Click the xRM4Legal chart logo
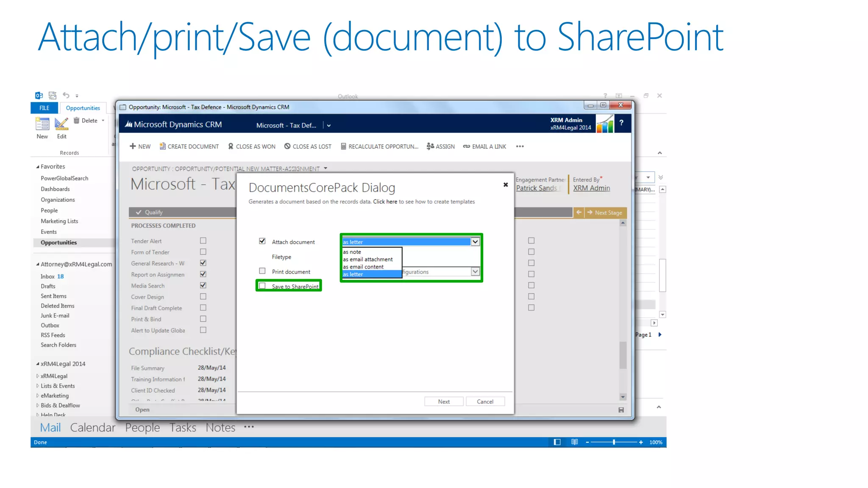This screenshot has width=868, height=488. (605, 124)
